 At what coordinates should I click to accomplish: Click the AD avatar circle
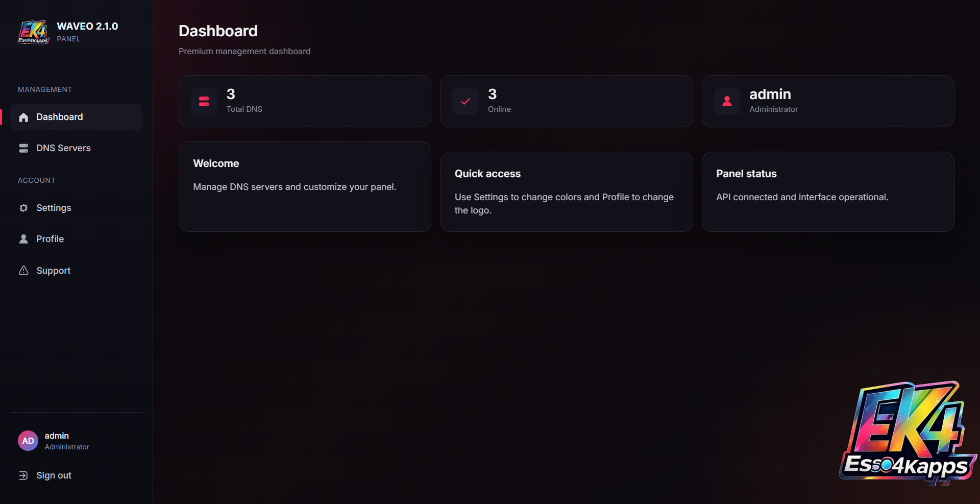point(28,441)
